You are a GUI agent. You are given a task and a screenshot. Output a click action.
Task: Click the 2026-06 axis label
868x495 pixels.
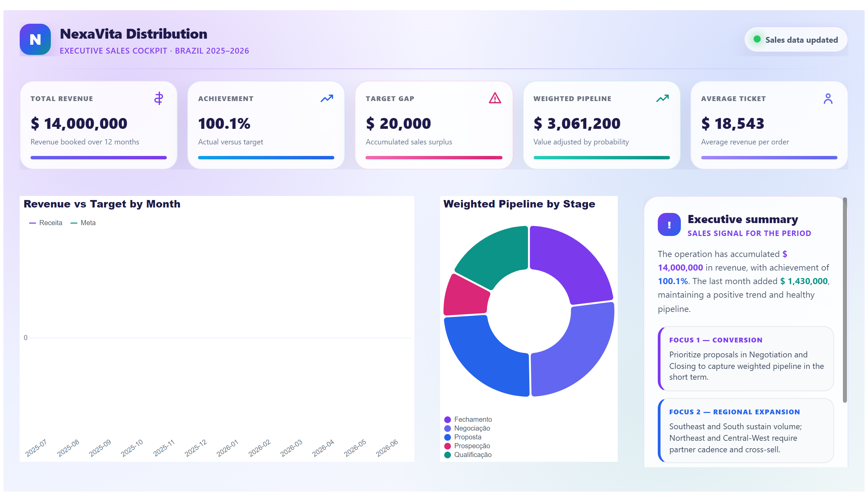point(387,448)
